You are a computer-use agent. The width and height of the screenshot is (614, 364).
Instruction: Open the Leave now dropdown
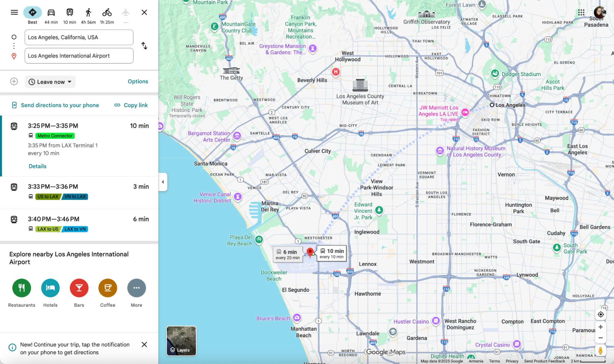coord(50,82)
